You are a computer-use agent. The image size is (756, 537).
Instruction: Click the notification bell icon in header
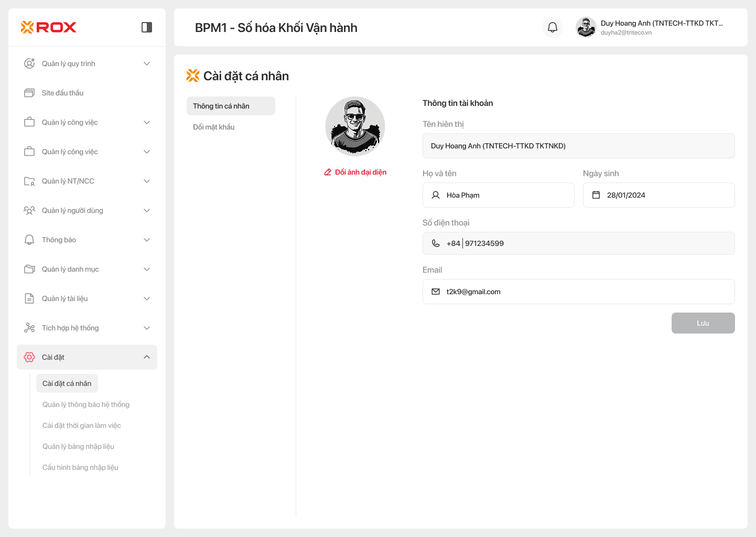[553, 27]
